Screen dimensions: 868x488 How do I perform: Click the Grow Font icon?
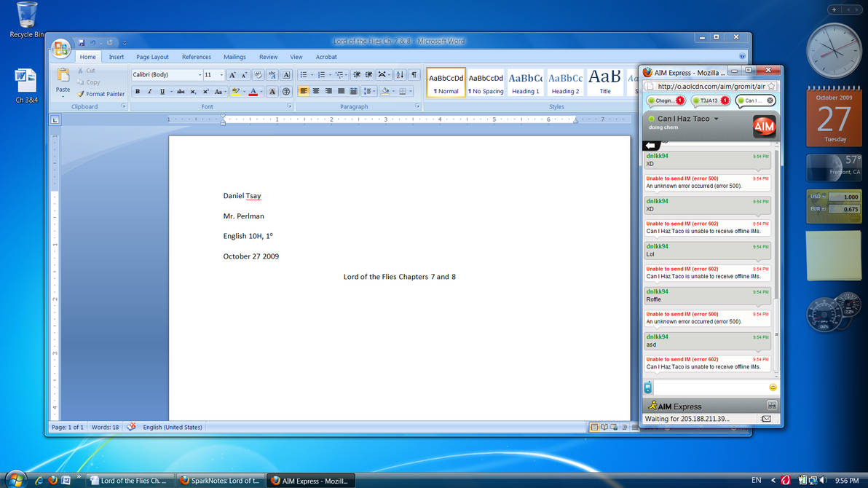232,75
